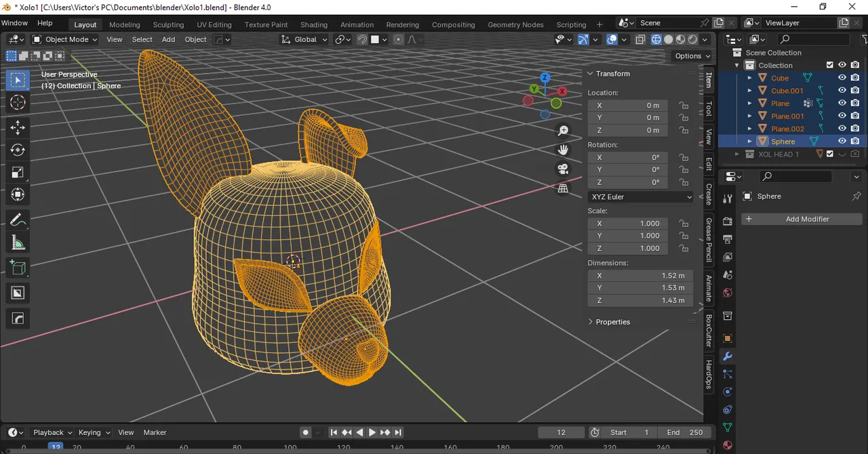Pin the Sphere properties context
The image size is (868, 454).
click(856, 197)
